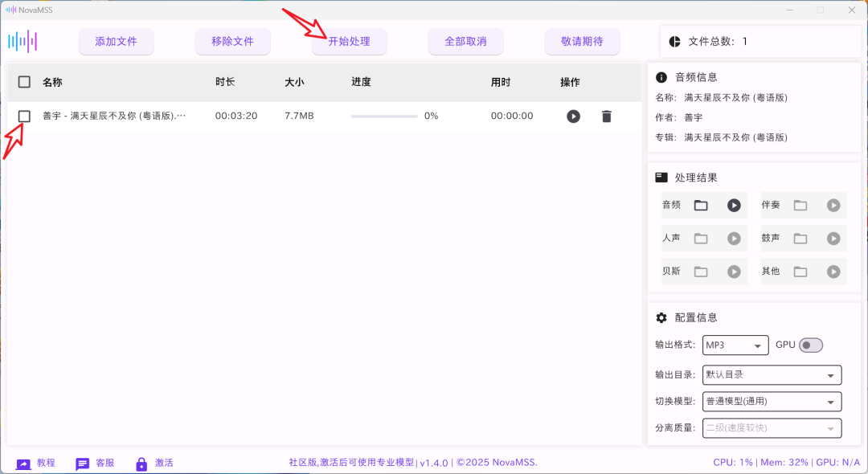Image resolution: width=868 pixels, height=474 pixels.
Task: Click the 处理结果 panel icon
Action: [661, 178]
